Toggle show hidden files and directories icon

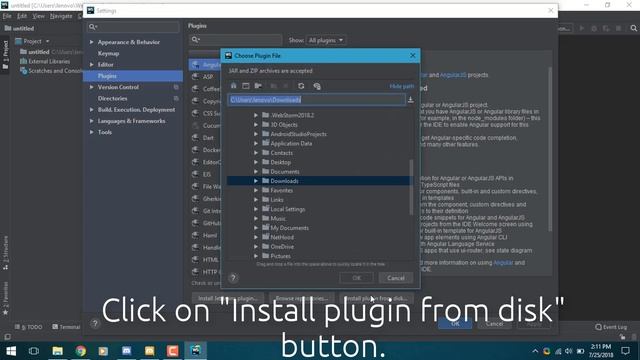tap(317, 86)
